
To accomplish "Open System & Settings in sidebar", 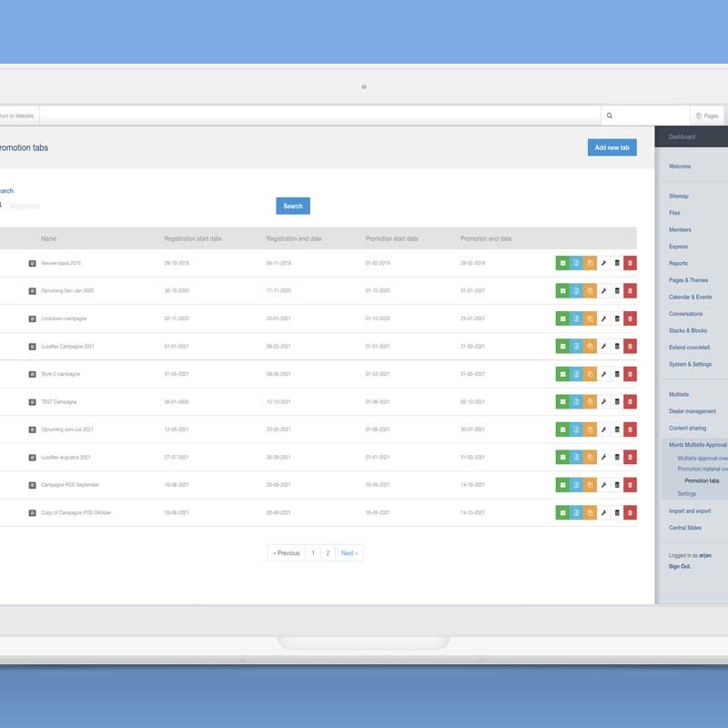I will 690,364.
